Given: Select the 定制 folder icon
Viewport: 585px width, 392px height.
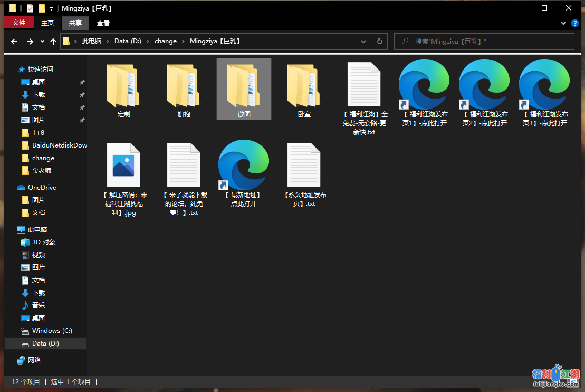Looking at the screenshot, I should coord(123,86).
